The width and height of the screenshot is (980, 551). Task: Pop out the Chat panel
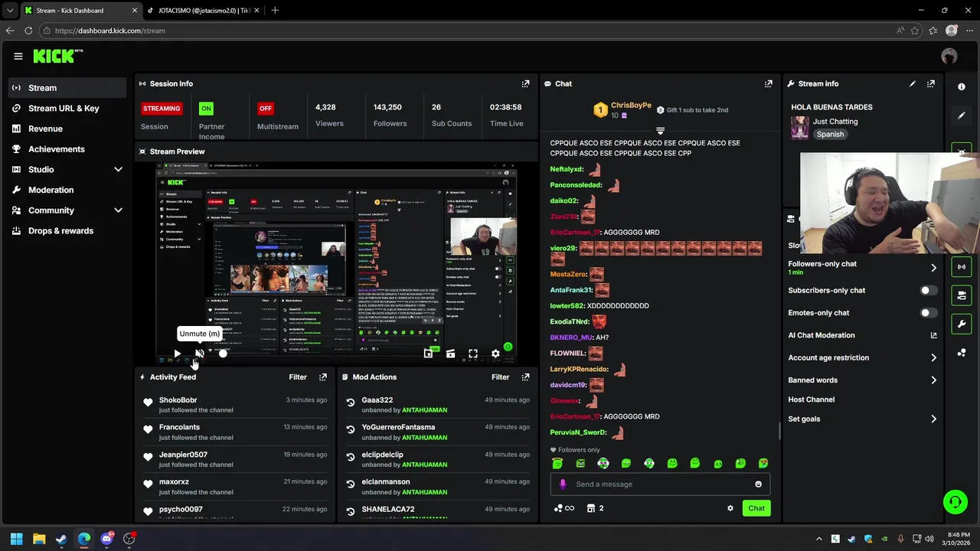(x=768, y=83)
